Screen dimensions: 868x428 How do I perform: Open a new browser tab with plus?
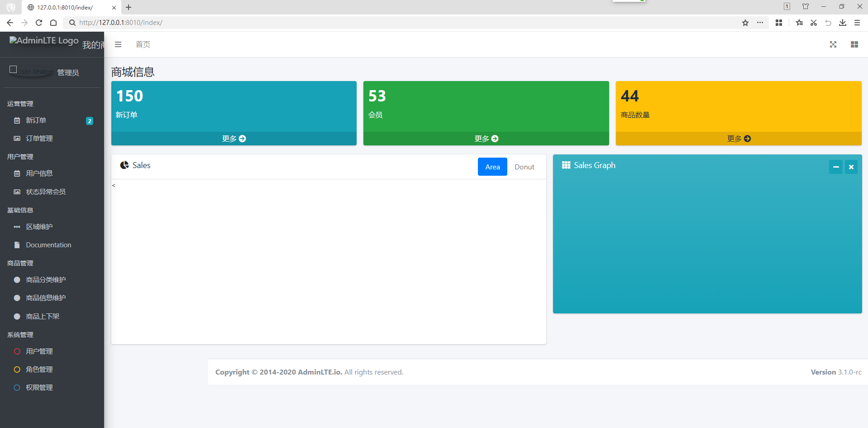tap(129, 7)
